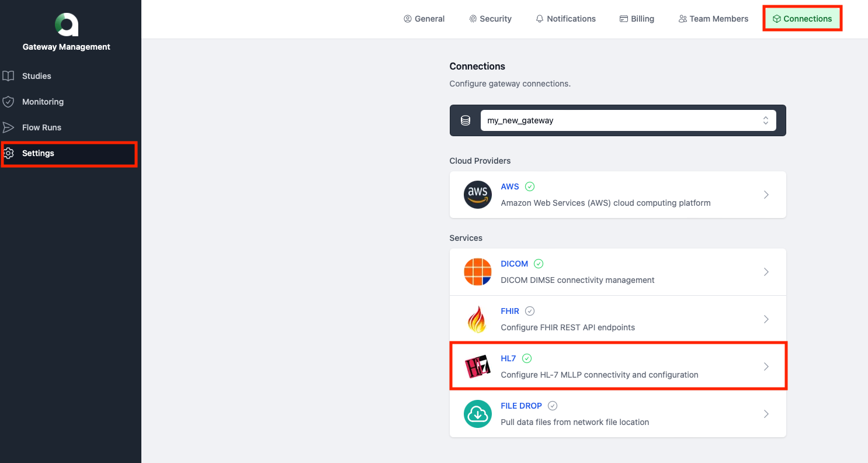
Task: Click the DICOM link
Action: 515,264
